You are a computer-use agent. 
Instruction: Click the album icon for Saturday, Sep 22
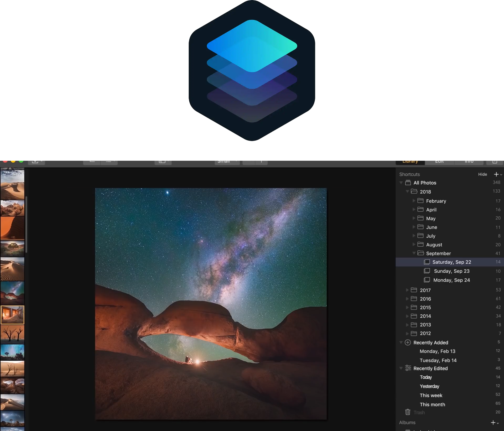tap(427, 262)
